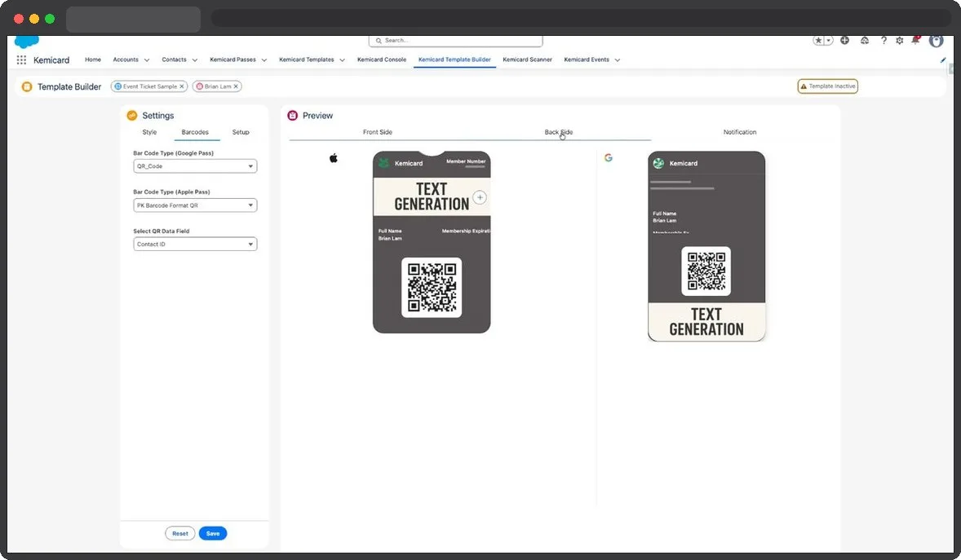Click the red macOS close button

[19, 19]
